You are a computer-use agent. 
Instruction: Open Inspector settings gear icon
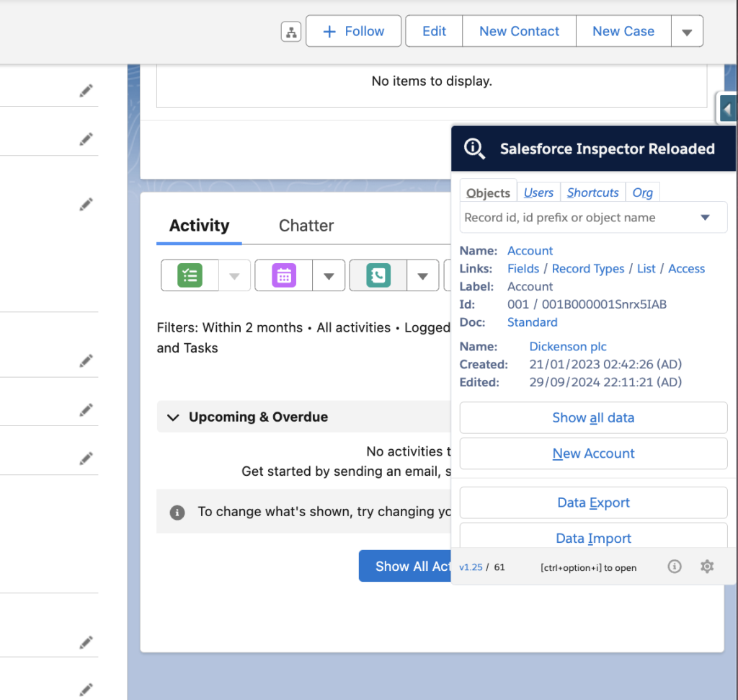pyautogui.click(x=707, y=567)
